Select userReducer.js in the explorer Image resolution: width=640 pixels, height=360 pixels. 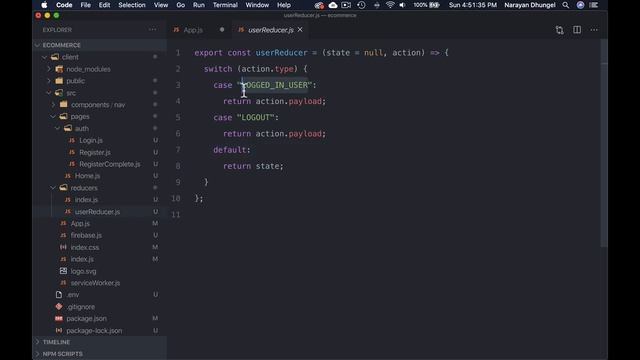pyautogui.click(x=97, y=212)
